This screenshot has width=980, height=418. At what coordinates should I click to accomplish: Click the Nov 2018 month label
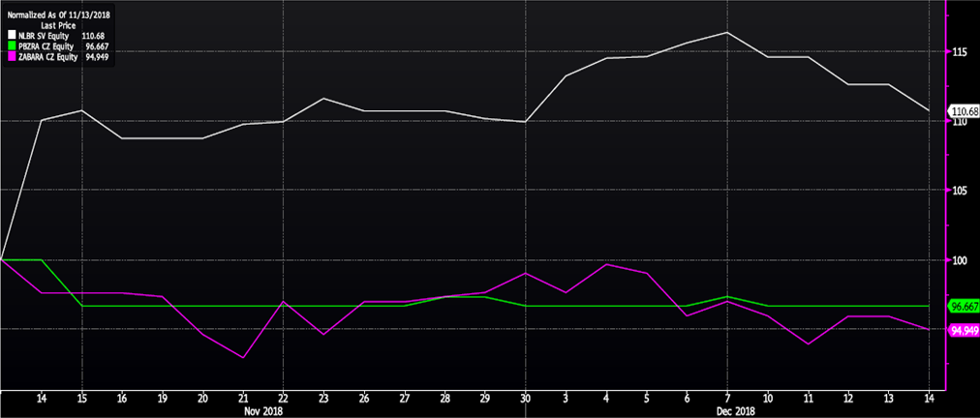[262, 410]
